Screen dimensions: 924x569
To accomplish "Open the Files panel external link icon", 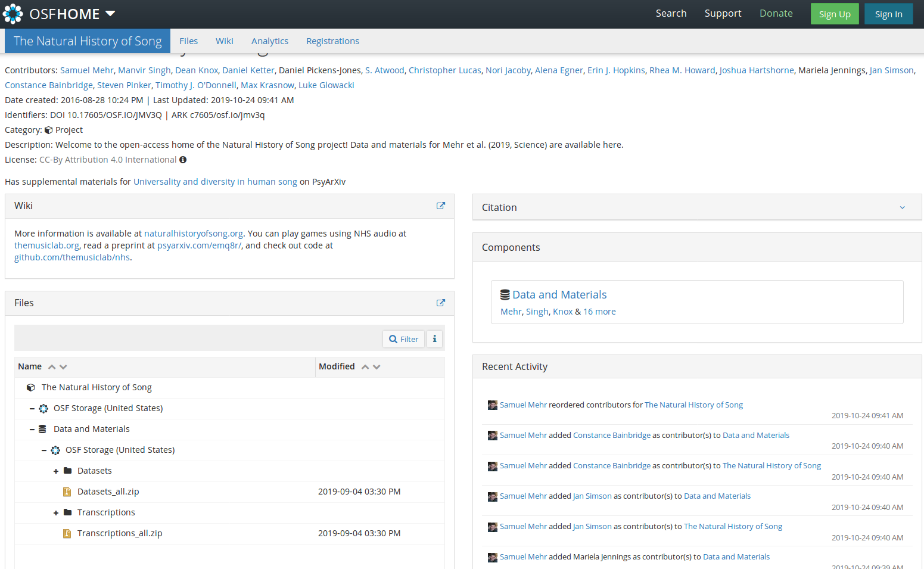I will pos(441,303).
